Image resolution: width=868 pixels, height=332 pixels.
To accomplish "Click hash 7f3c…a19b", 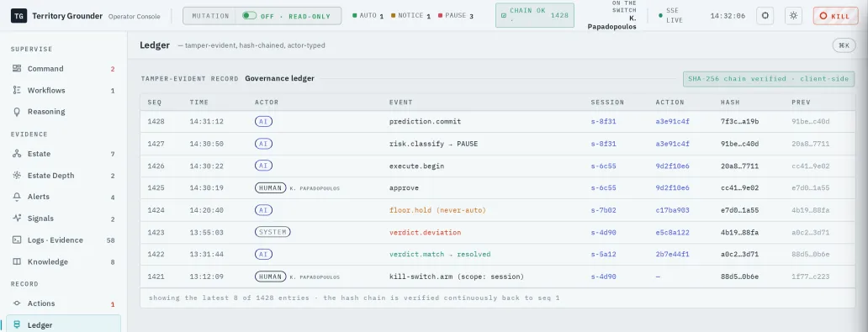I will tap(739, 122).
